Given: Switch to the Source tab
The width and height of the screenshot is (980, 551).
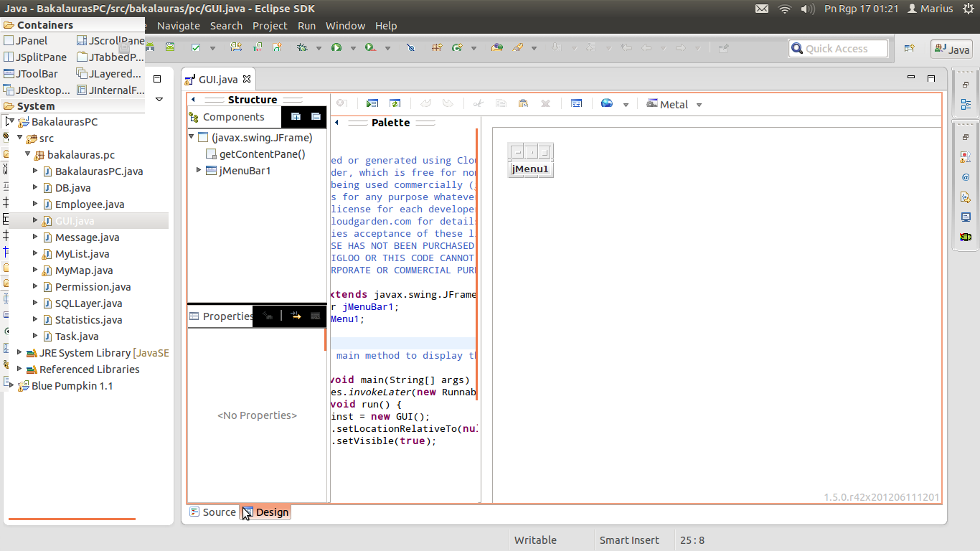Looking at the screenshot, I should tap(212, 512).
